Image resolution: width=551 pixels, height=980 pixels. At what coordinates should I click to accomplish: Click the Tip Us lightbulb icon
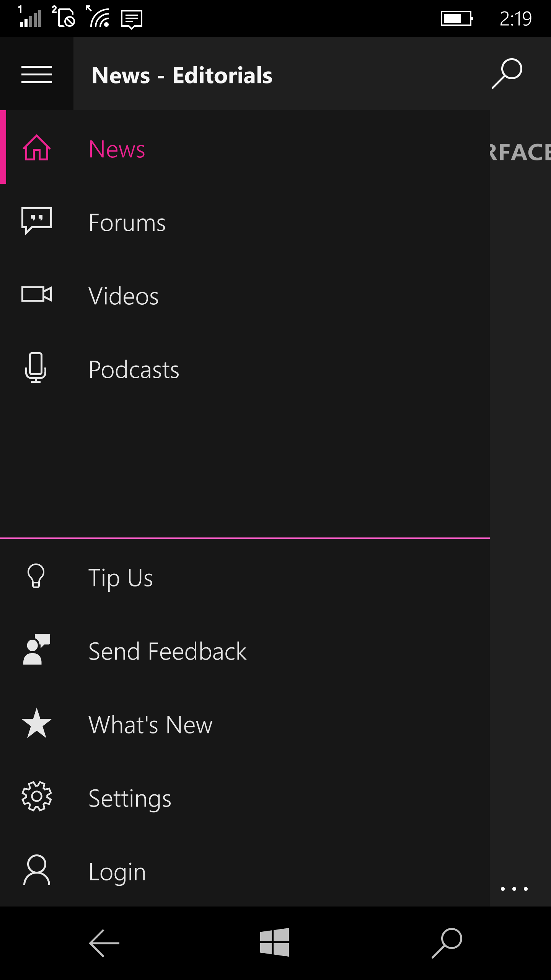(x=36, y=576)
